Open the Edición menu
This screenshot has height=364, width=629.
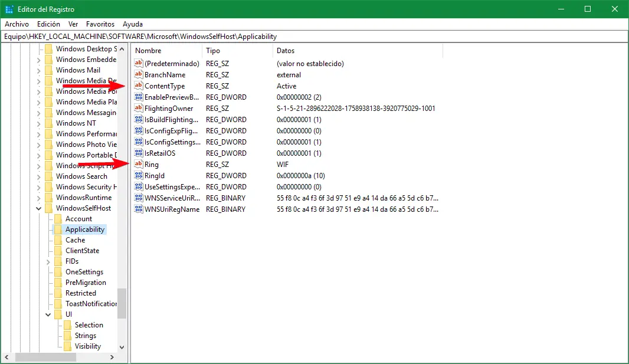[48, 24]
